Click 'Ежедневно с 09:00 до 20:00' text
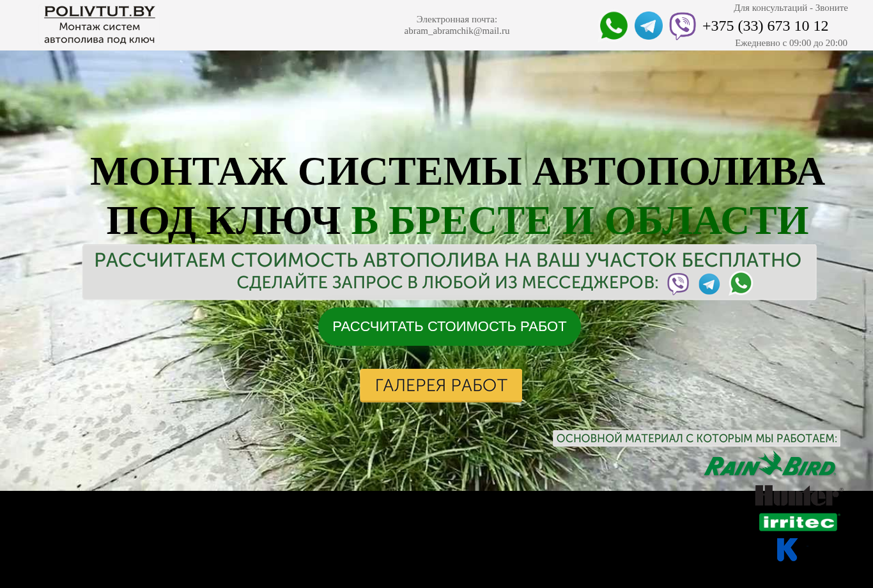 [791, 43]
